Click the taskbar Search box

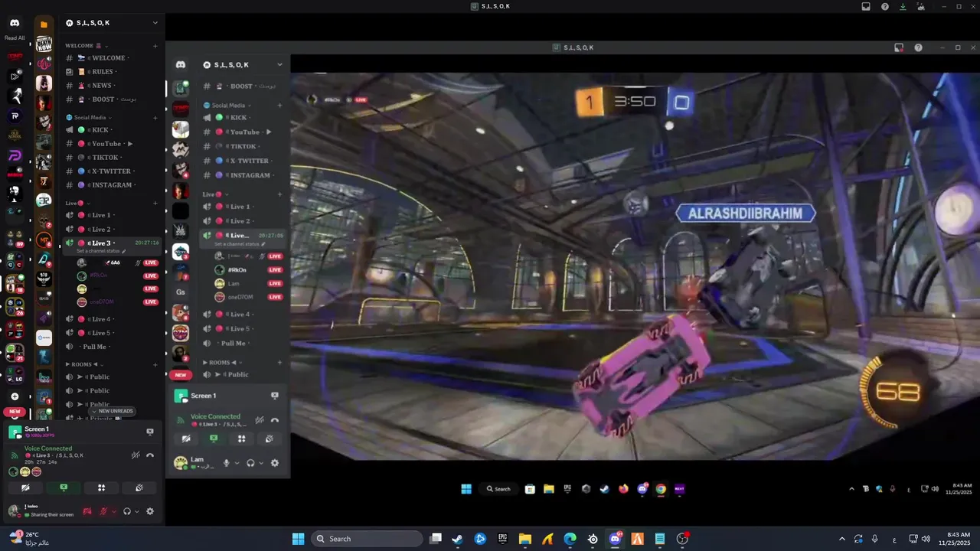coord(367,539)
